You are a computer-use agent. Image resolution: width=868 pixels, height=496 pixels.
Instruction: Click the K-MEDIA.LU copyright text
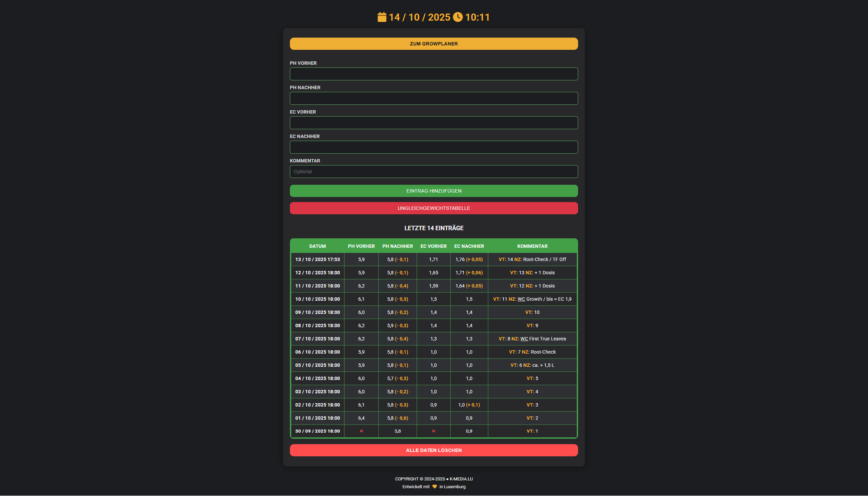[461, 479]
